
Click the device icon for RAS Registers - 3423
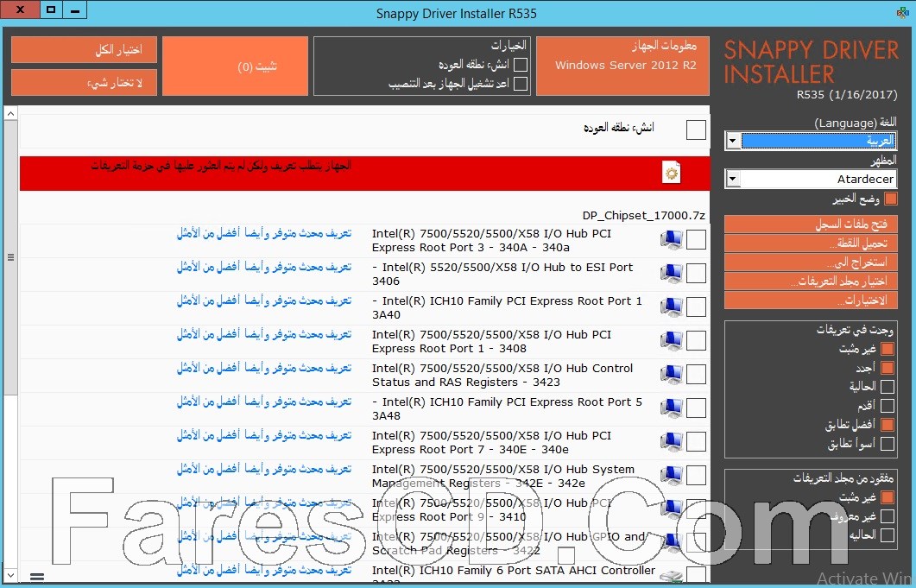click(x=671, y=375)
